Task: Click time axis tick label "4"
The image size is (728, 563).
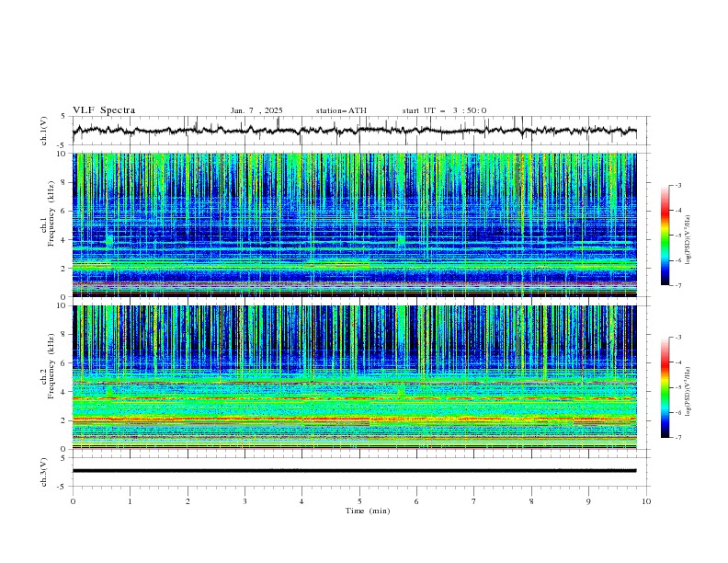Action: [301, 501]
